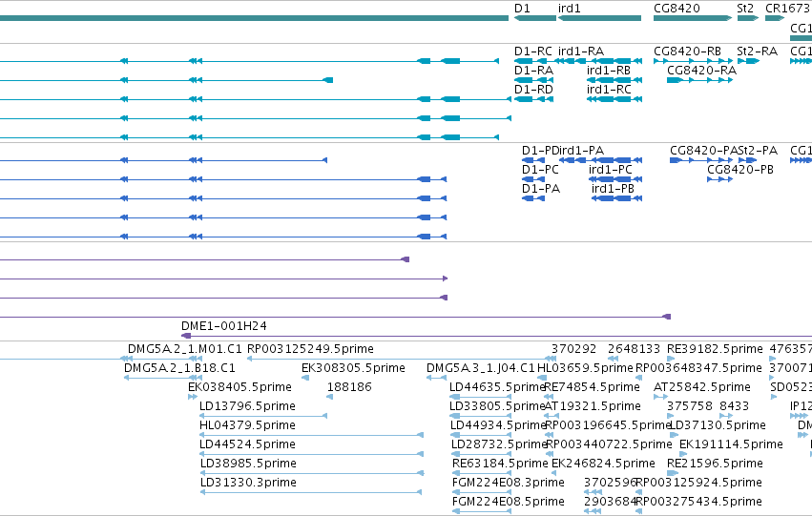Click EST HL04379.5prime
This screenshot has height=516, width=812.
[312, 435]
